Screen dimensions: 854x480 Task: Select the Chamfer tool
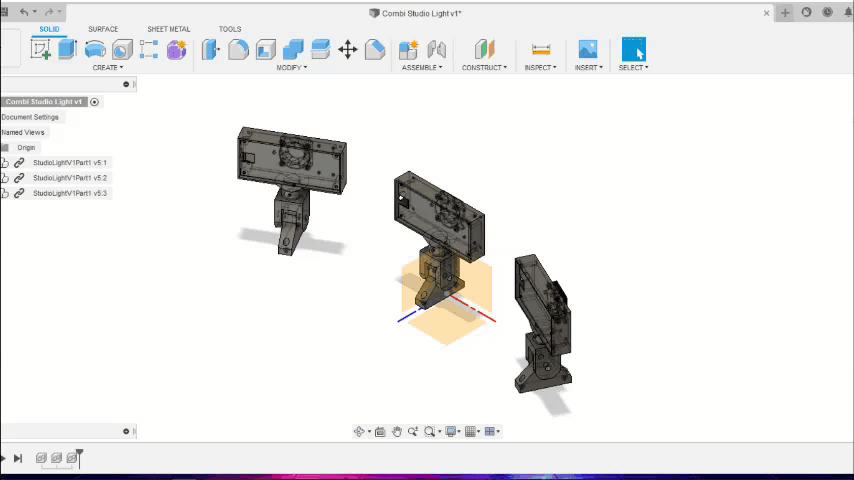(x=375, y=50)
